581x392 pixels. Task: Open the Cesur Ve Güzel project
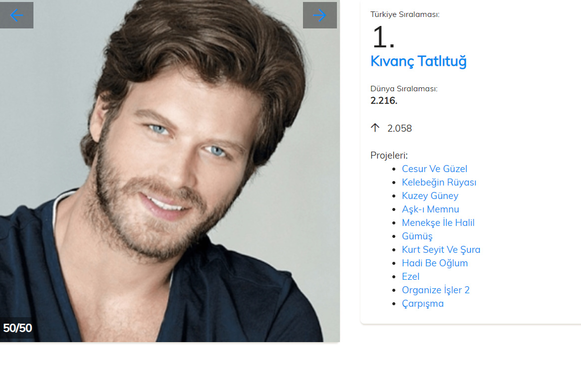pos(434,169)
